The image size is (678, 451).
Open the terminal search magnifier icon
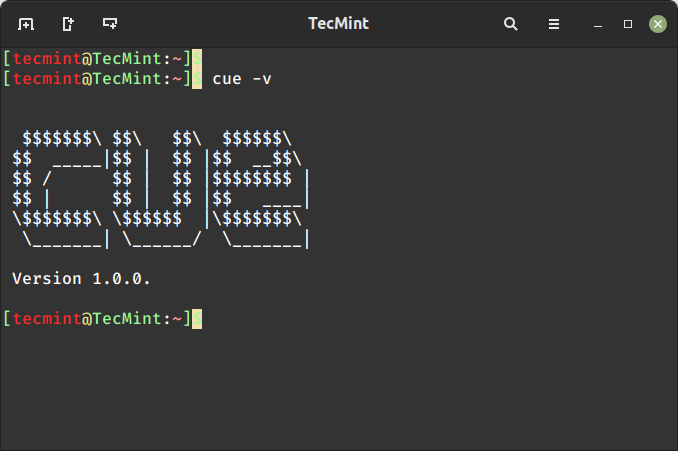(x=511, y=24)
